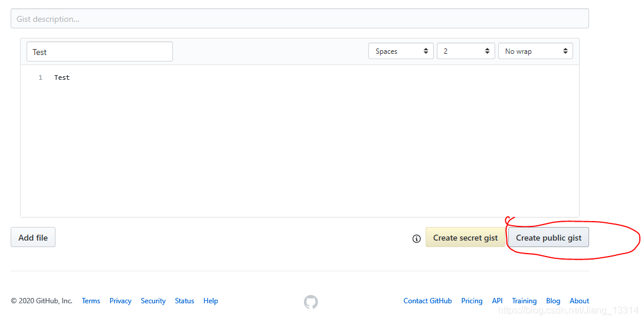Open the Training footer link

525,301
